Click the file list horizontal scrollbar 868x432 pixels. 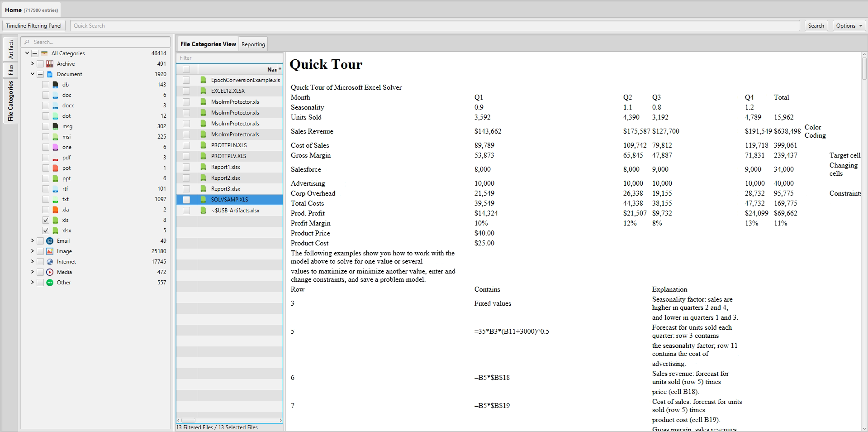pos(229,420)
